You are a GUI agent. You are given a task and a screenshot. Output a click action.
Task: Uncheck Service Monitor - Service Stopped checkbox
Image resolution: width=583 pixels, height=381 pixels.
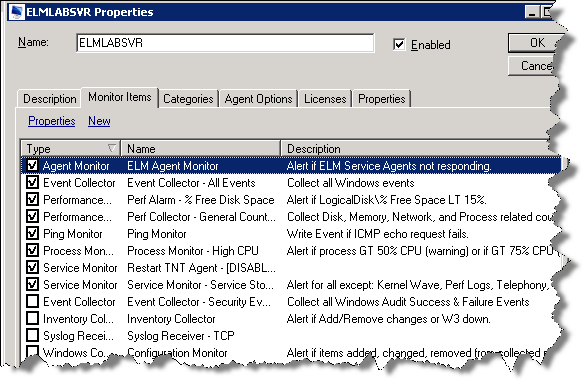click(x=32, y=284)
